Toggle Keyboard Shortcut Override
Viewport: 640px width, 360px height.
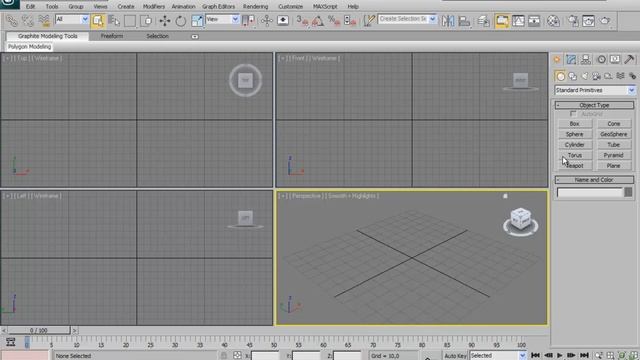(x=283, y=21)
